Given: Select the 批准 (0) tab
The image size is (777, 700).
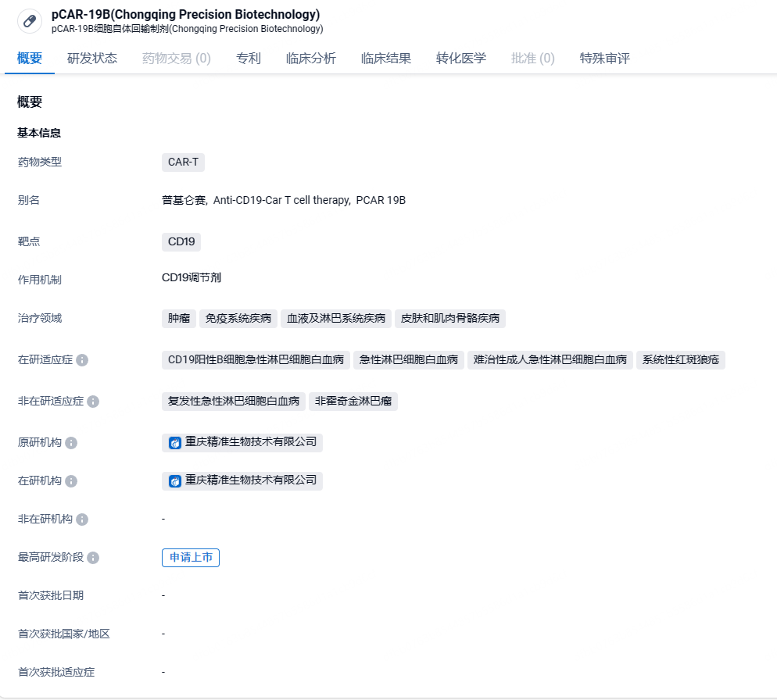Looking at the screenshot, I should 532,59.
